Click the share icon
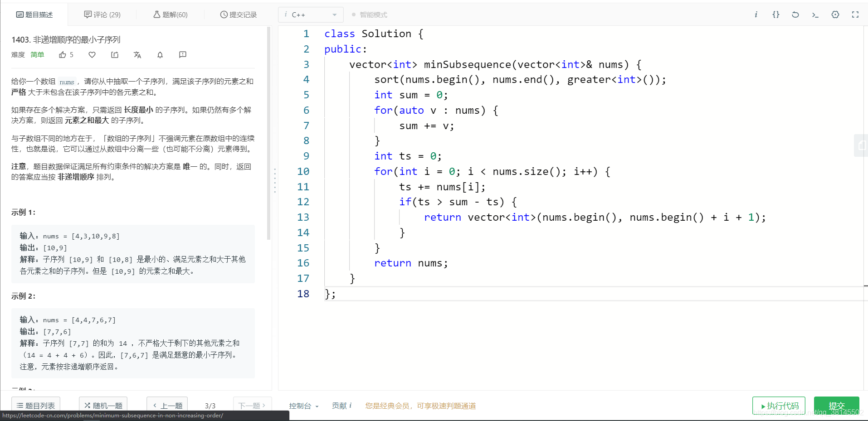This screenshot has height=421, width=868. (x=115, y=55)
